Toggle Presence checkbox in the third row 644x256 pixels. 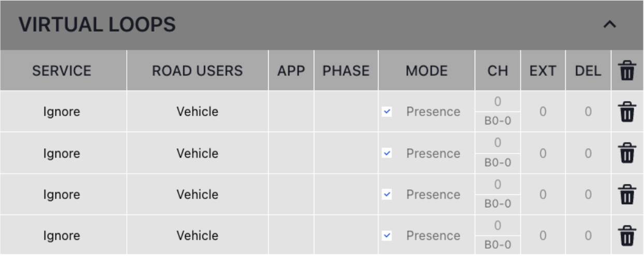387,194
